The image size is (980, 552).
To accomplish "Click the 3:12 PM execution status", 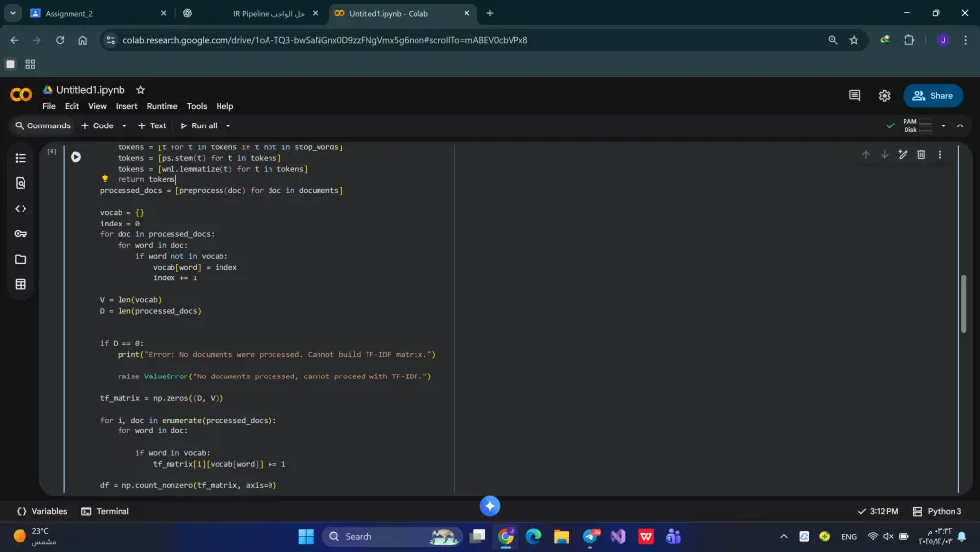I will (878, 511).
